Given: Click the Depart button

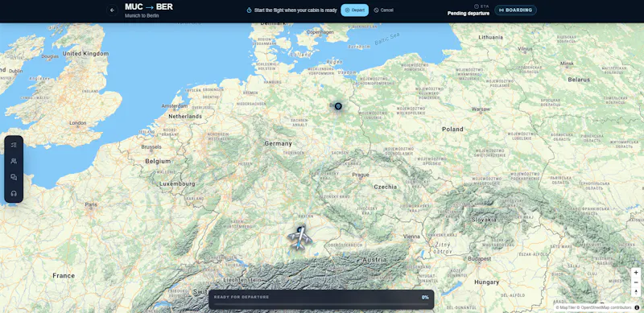Looking at the screenshot, I should point(354,10).
